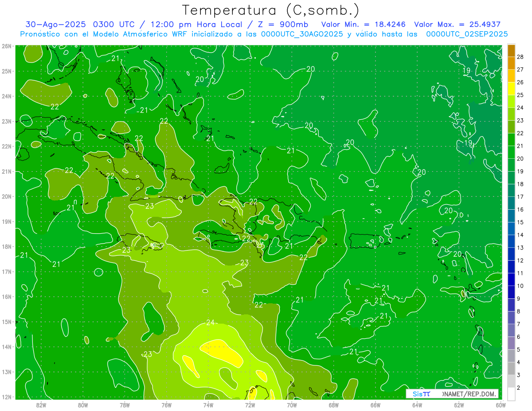Click the "25N" latitude axis label
Image resolution: width=532 pixels, height=411 pixels.
tap(7, 71)
